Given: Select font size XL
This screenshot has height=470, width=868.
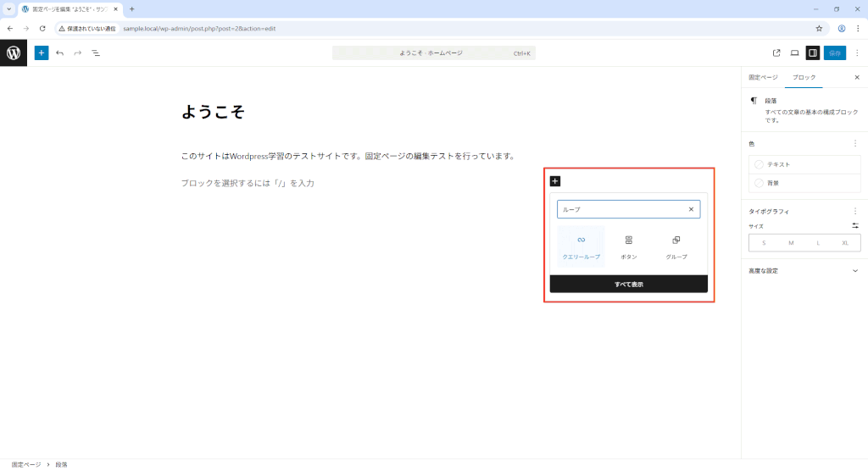Looking at the screenshot, I should point(845,243).
